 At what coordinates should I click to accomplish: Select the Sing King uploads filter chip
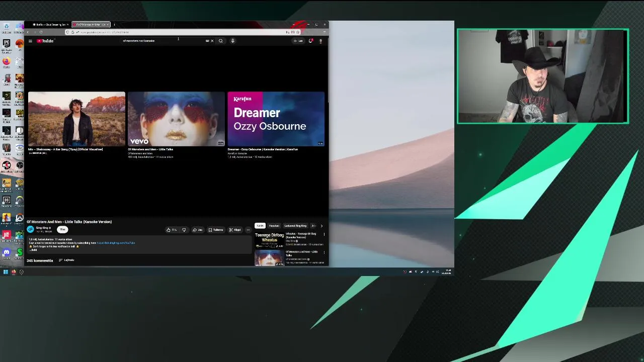pyautogui.click(x=295, y=226)
